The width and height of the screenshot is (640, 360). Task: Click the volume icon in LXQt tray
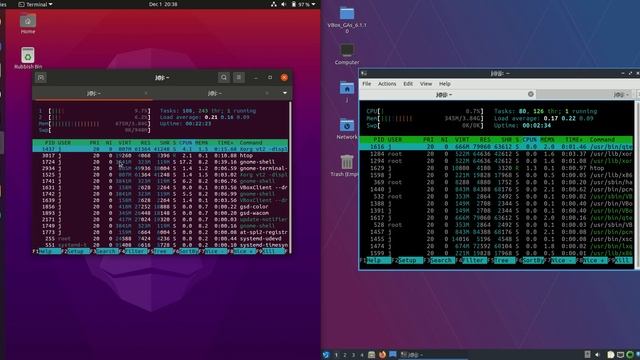597,355
